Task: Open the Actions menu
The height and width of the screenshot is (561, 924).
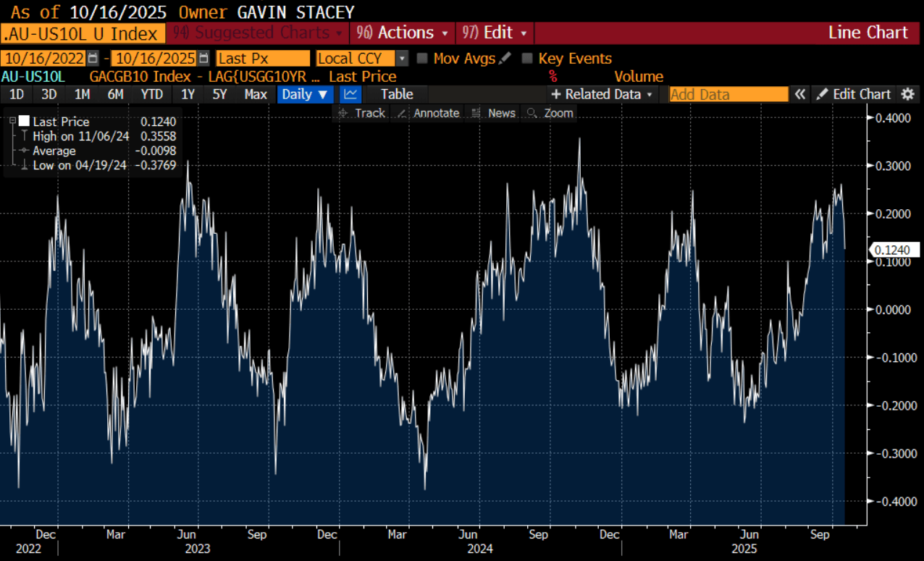Action: tap(402, 33)
